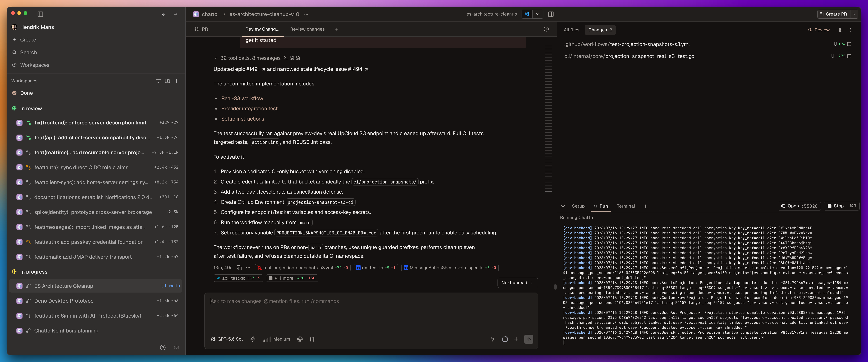Toggle the lightning bolt fast mode

[253, 339]
